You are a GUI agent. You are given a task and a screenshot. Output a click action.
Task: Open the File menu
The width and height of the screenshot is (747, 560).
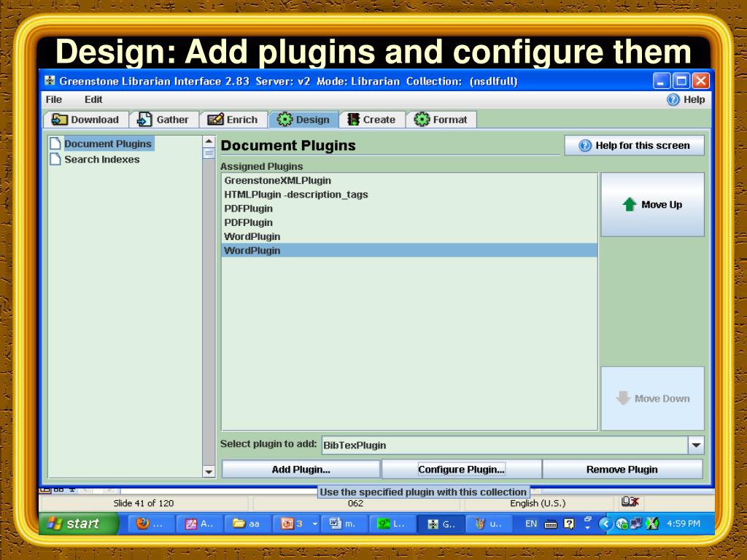54,99
